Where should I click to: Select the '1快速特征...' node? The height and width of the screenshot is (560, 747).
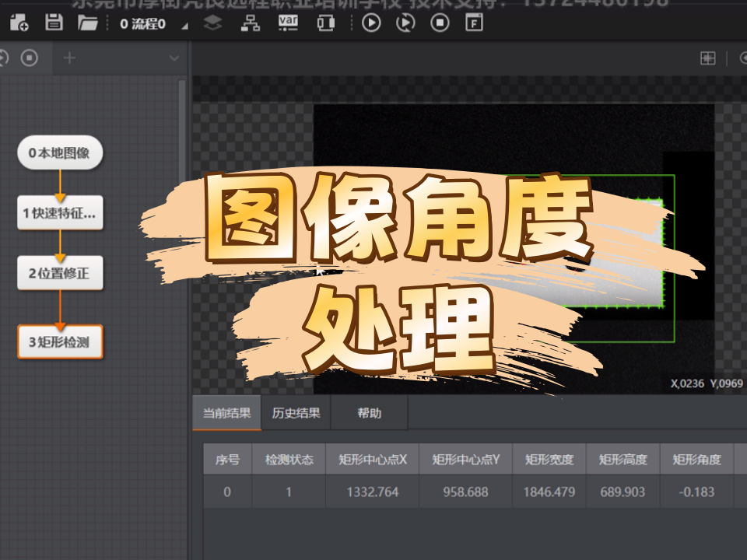[60, 213]
